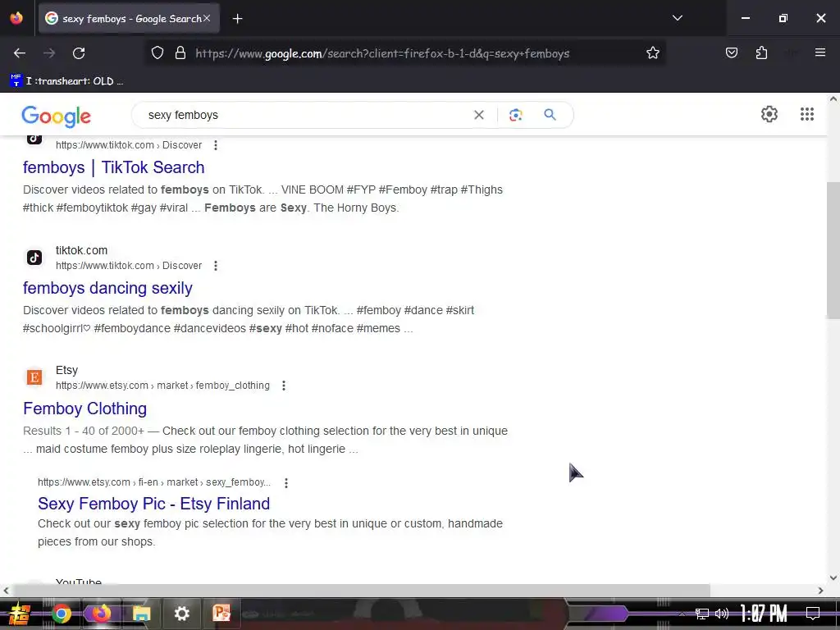
Task: Open more options for the femboys | TikTok Search result
Action: [216, 145]
